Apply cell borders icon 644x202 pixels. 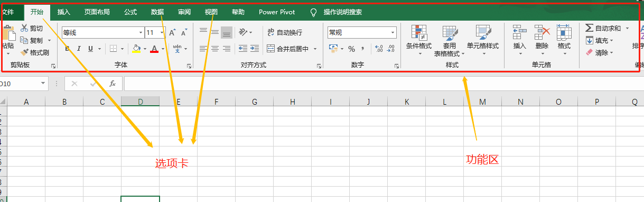click(x=113, y=49)
